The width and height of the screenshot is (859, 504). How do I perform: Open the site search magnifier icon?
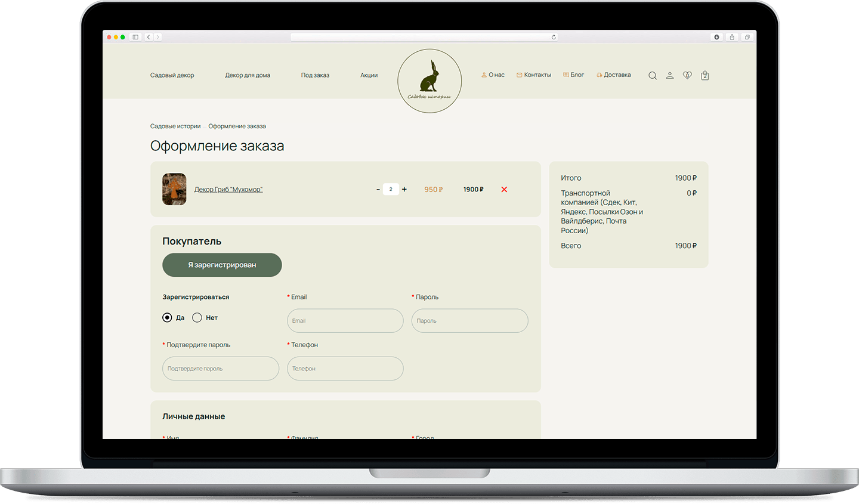click(x=653, y=76)
